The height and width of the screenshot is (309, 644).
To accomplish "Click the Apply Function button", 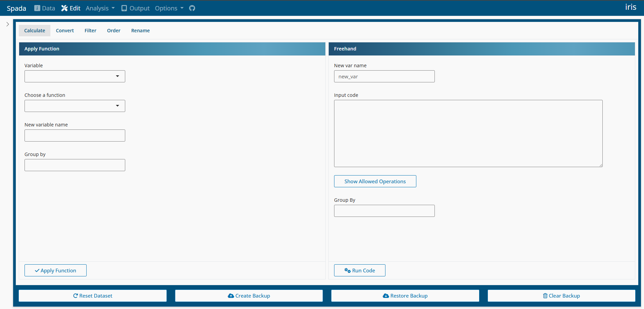I will click(x=55, y=270).
